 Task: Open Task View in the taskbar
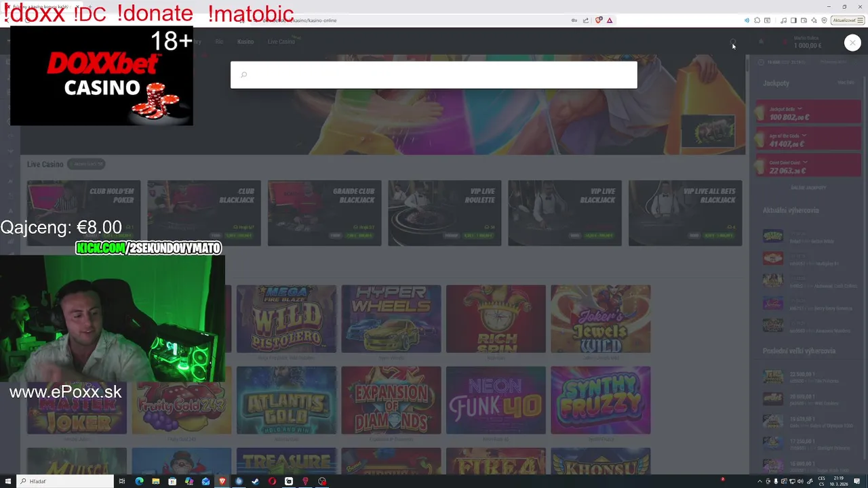click(x=122, y=481)
